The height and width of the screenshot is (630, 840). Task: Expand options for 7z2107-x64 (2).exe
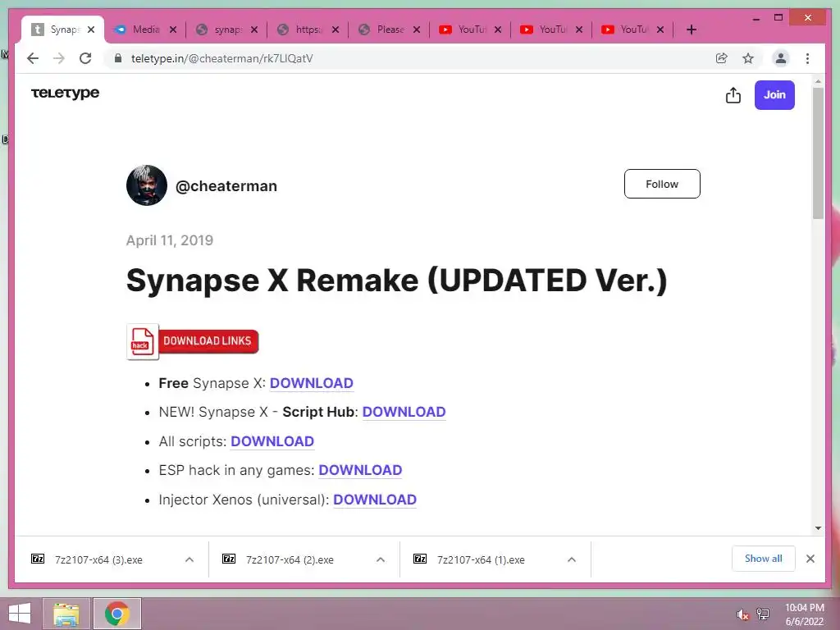coord(381,559)
